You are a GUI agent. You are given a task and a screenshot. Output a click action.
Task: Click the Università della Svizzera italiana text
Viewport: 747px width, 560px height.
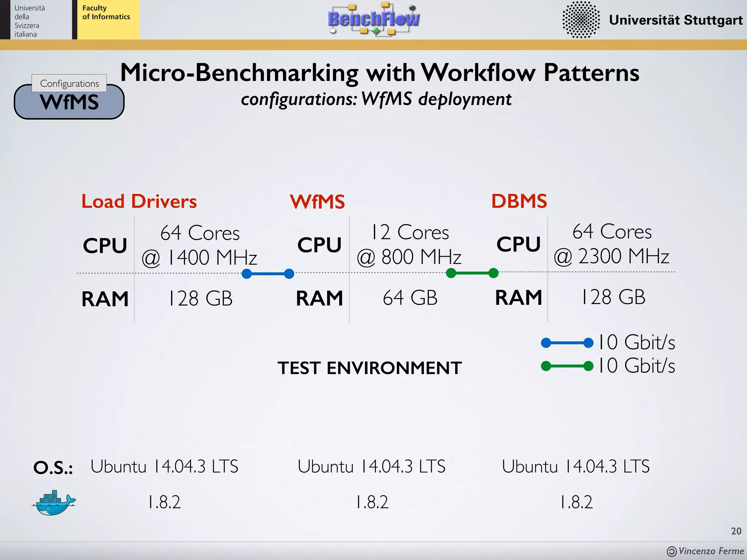30,21
